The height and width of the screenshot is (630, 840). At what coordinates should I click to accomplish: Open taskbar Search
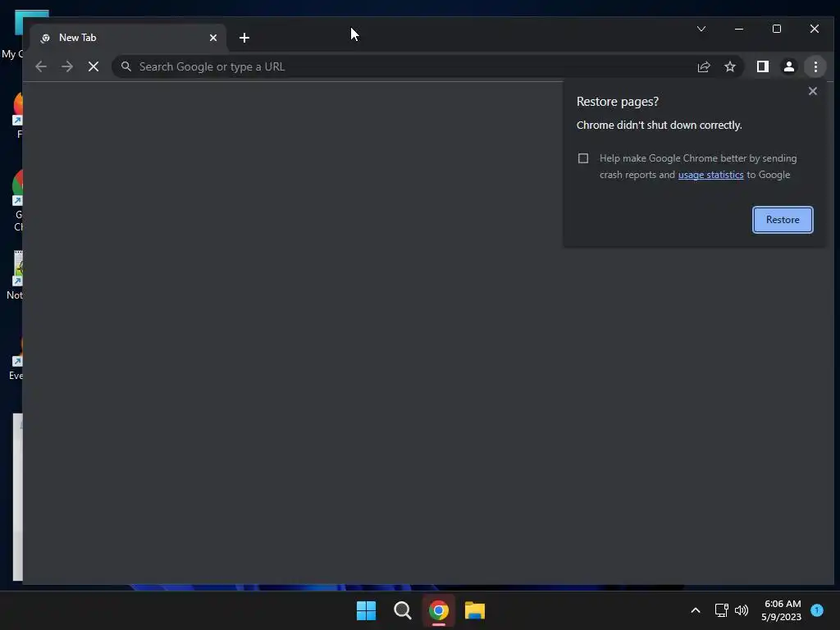pos(402,610)
